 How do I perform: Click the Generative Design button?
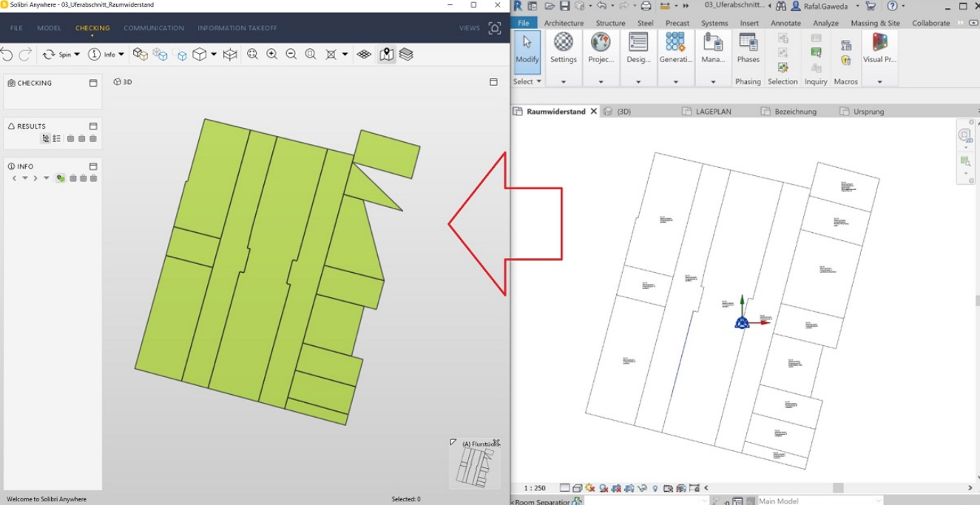click(x=675, y=49)
